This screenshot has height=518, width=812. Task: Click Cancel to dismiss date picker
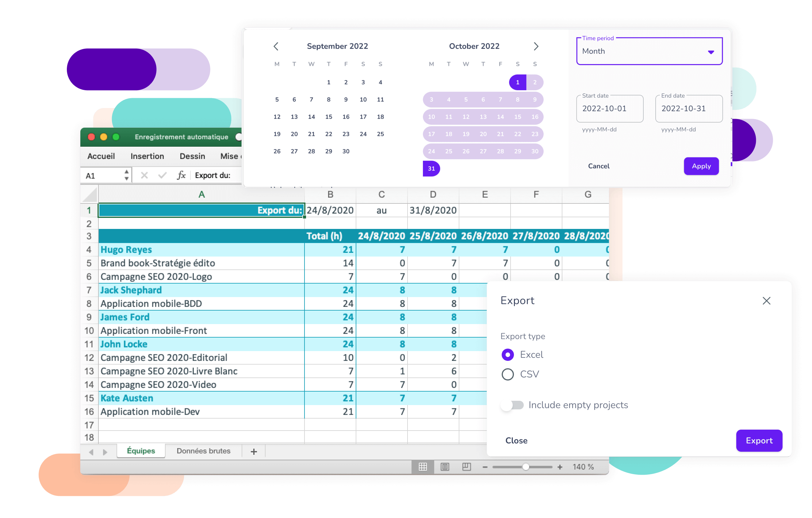(x=599, y=166)
